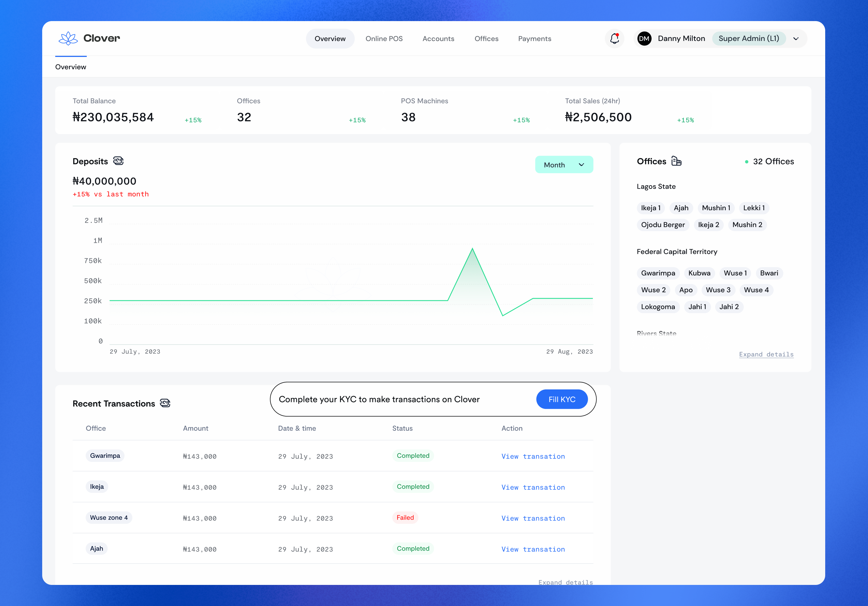Open the Accounts section
Screen dimensions: 868x606
(x=439, y=39)
